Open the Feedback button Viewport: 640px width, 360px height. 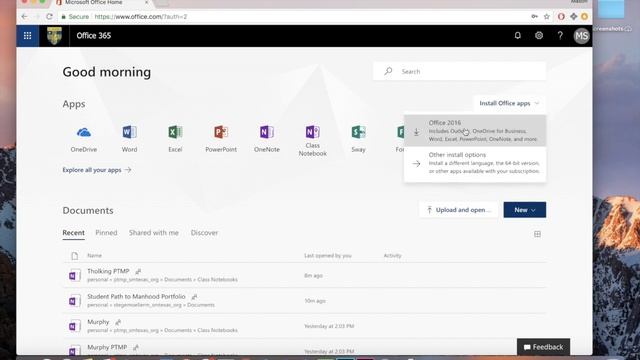(x=543, y=347)
